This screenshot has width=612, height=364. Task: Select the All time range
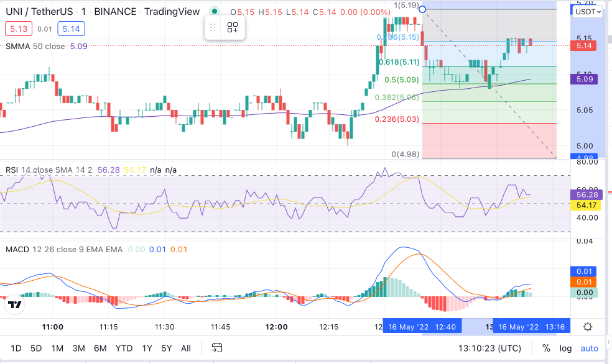186,348
